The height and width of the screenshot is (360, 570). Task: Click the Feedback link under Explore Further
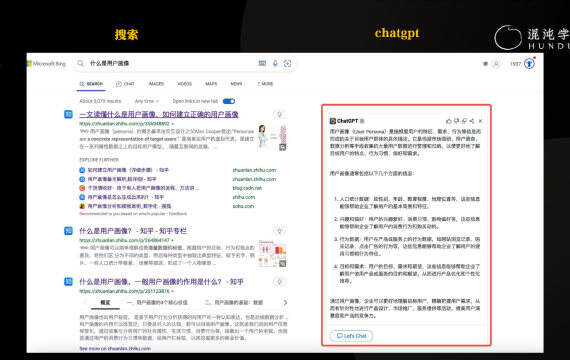(178, 214)
